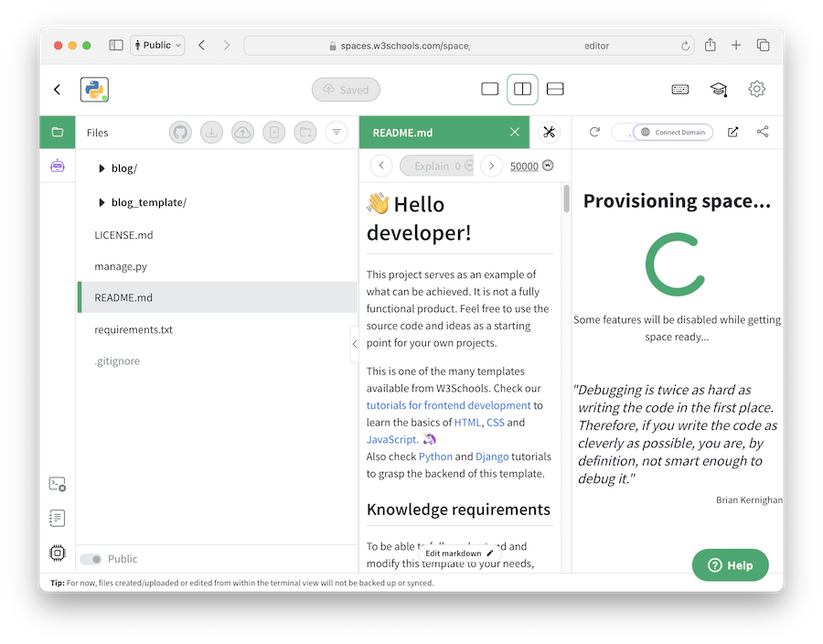
Task: Expand the blog/ folder
Action: pyautogui.click(x=102, y=168)
